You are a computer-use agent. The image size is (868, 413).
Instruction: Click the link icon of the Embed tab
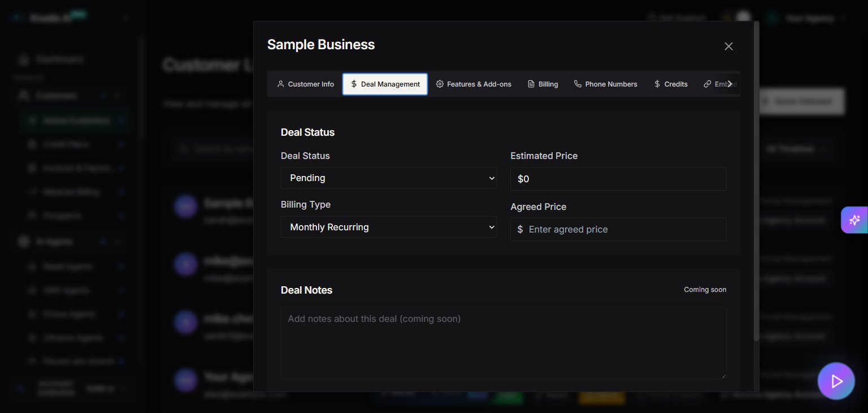(708, 84)
